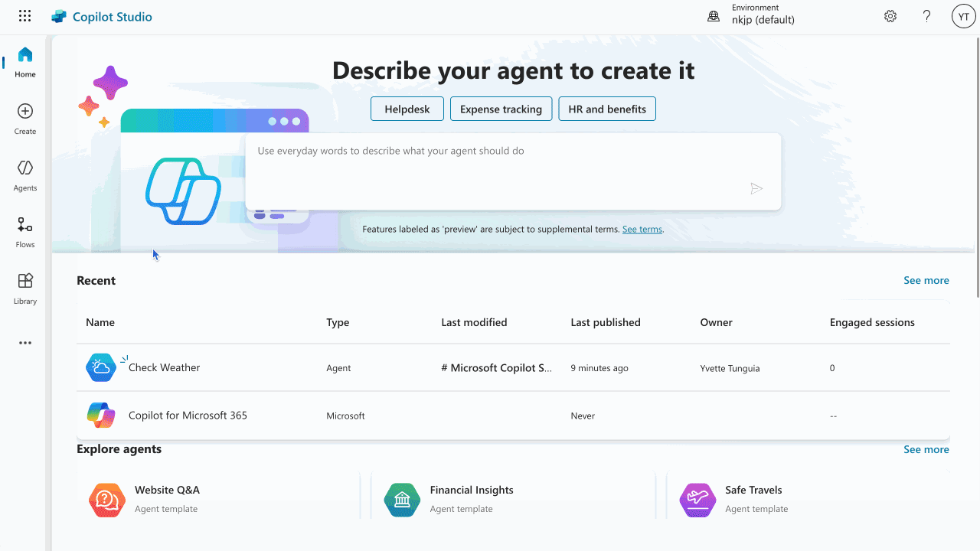Open the Check Weather agent name

pyautogui.click(x=164, y=367)
